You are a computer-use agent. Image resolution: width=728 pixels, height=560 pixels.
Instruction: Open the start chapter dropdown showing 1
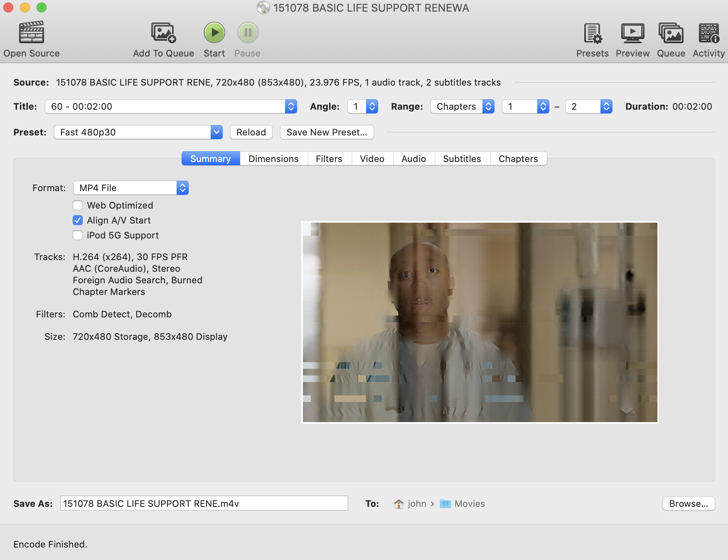[526, 106]
